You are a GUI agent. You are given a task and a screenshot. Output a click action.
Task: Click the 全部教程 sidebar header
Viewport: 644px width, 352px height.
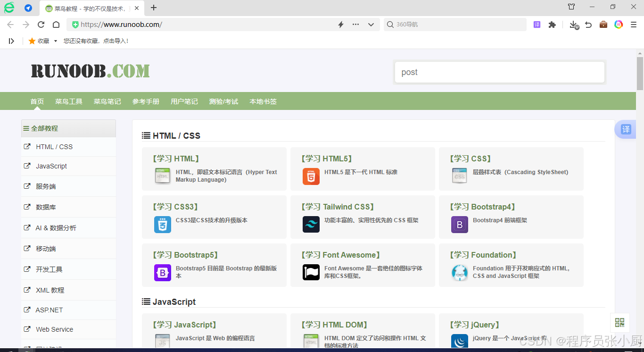[68, 128]
